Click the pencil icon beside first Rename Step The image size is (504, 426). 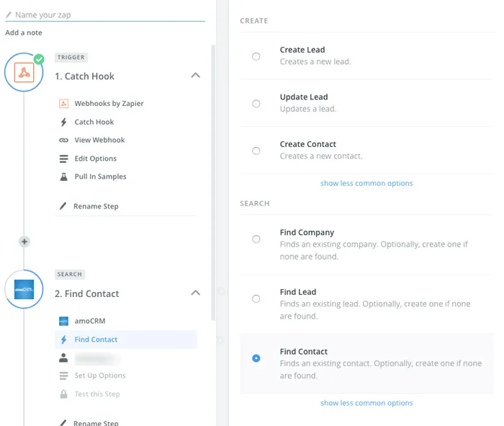coord(63,206)
